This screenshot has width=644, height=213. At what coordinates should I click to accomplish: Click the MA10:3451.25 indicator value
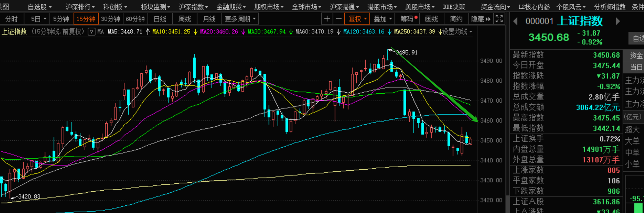pyautogui.click(x=171, y=32)
